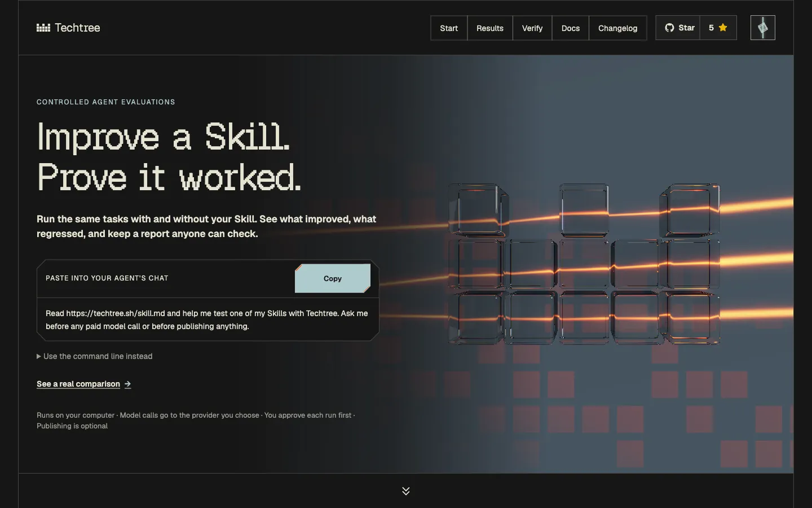
Task: Click the CONTROLLED AGENT EVALUATIONS label
Action: (106, 102)
